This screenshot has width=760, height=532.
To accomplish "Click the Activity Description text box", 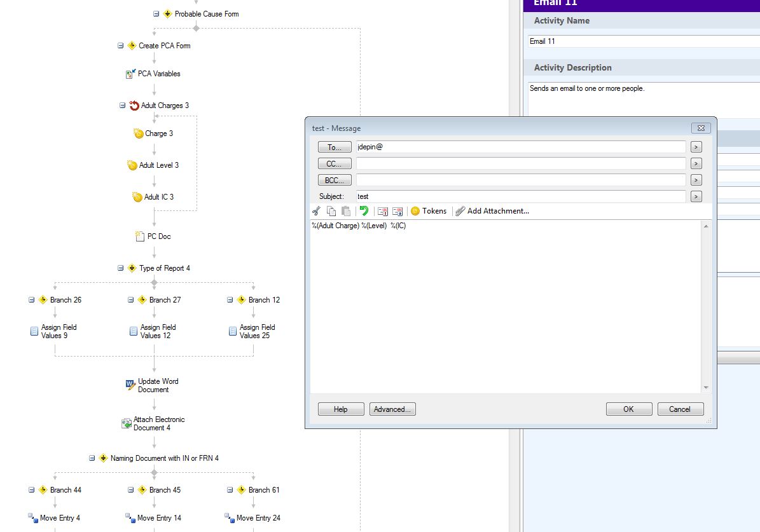I will 644,99.
